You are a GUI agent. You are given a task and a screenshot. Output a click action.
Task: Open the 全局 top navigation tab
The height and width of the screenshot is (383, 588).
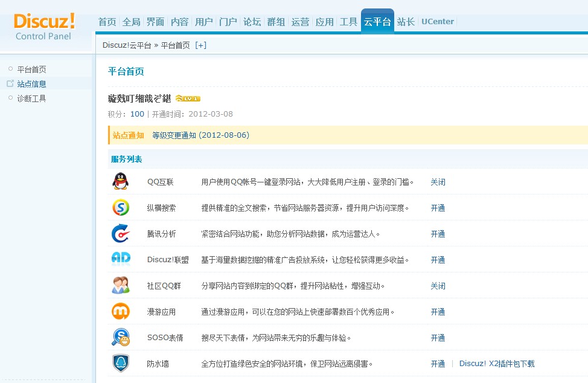tap(131, 22)
